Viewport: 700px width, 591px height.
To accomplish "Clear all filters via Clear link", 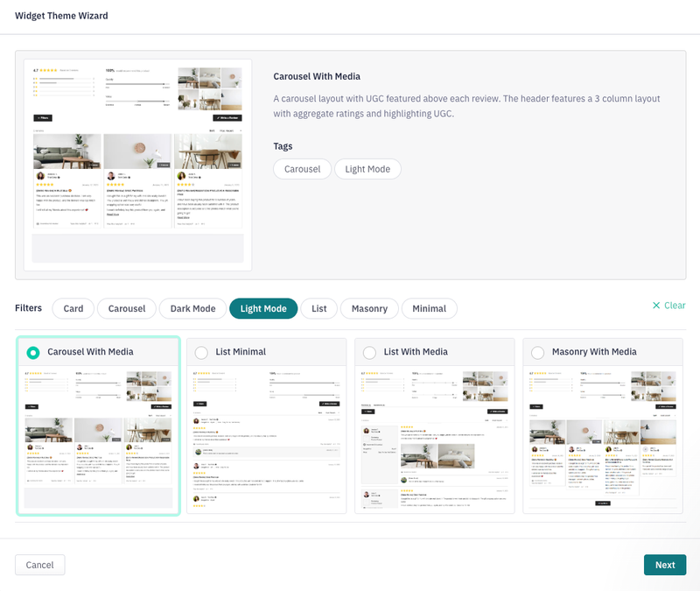I will point(668,306).
